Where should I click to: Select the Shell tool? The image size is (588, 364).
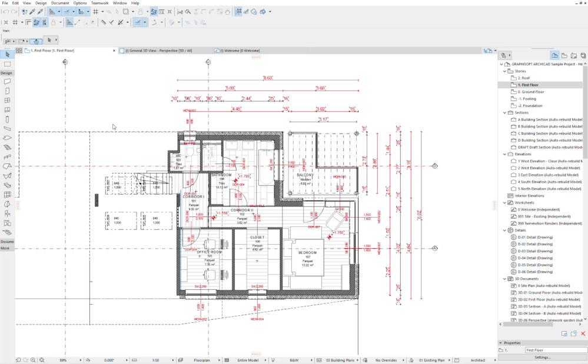point(7,176)
